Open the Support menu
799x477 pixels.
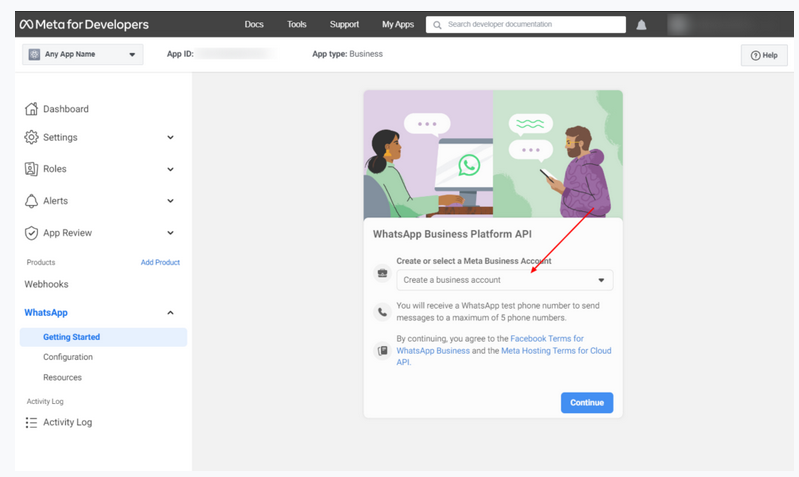point(344,24)
